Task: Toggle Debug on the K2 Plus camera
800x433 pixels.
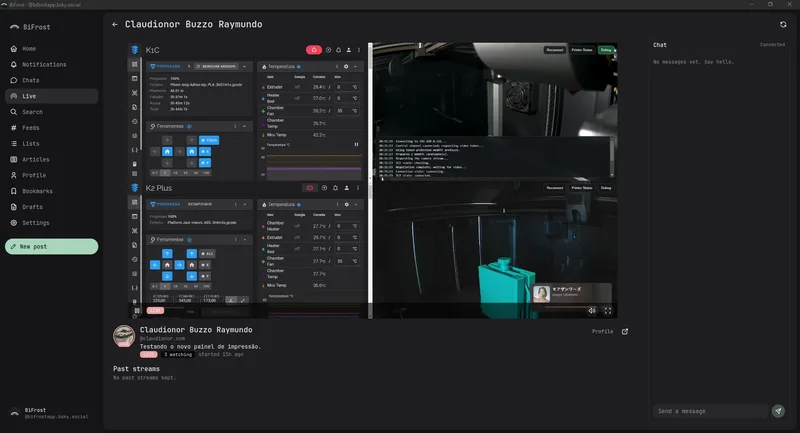Action: coord(606,188)
